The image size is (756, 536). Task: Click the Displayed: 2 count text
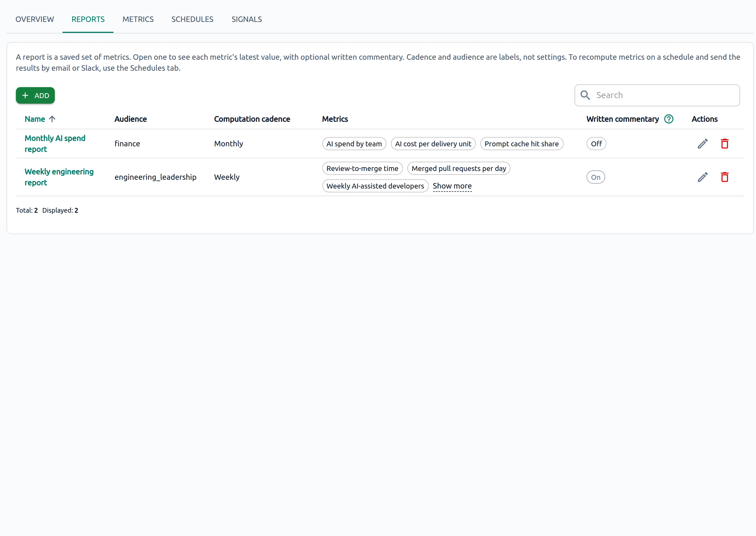pyautogui.click(x=60, y=210)
